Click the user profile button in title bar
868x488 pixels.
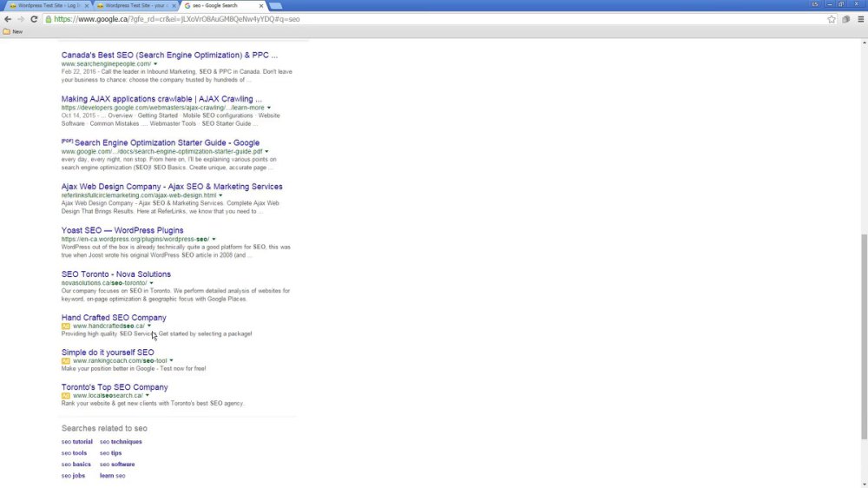815,4
